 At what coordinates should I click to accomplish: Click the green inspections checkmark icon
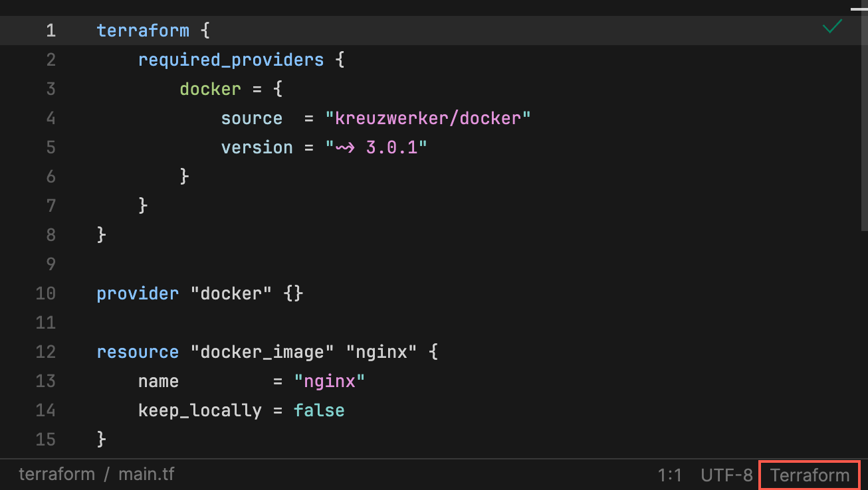831,27
